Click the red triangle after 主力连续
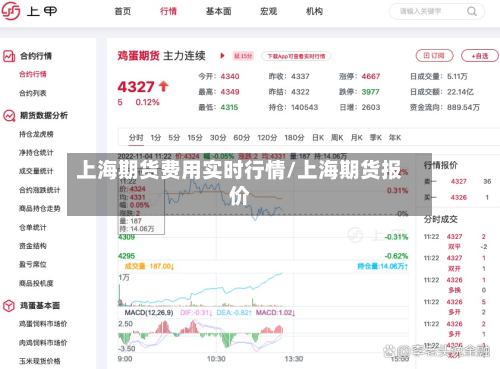Image resolution: width=500 pixels, height=369 pixels. (x=222, y=56)
